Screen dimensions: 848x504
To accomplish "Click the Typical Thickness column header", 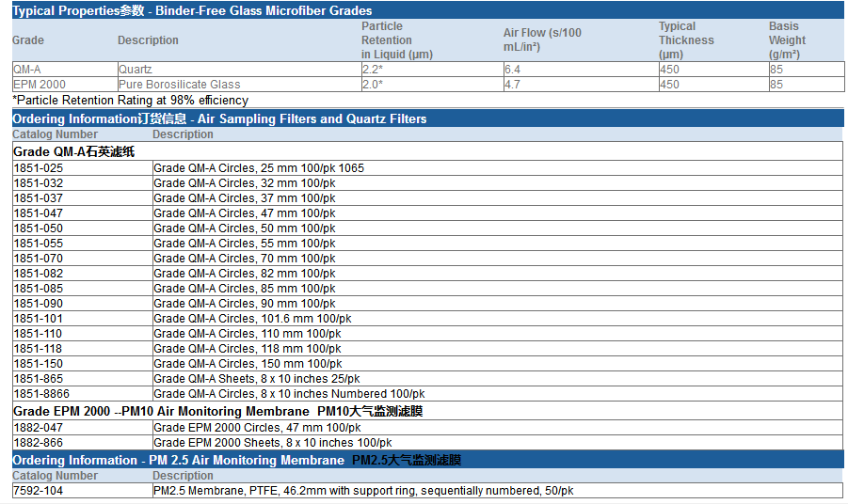I will (686, 40).
